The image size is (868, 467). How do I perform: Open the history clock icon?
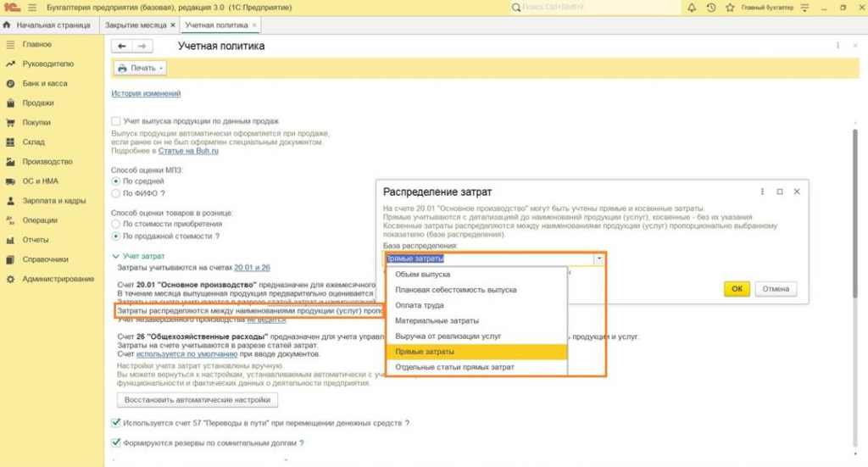711,8
